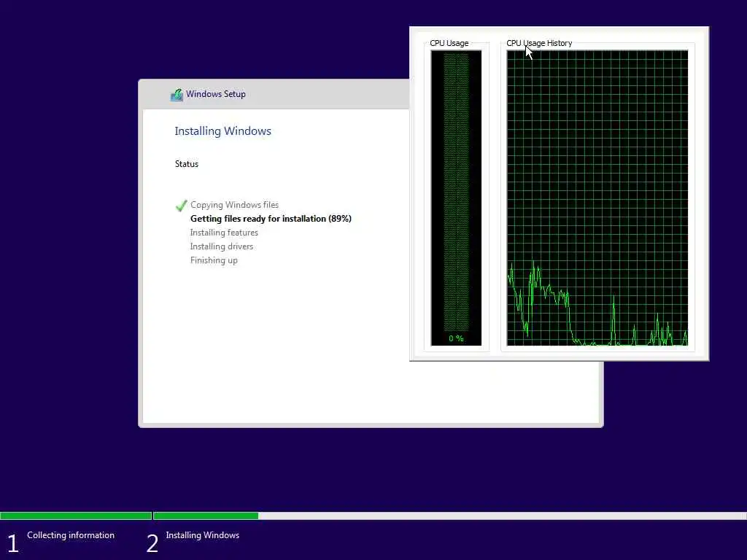Viewport: 747px width, 560px height.
Task: Click the CPU Usage History graph
Action: pyautogui.click(x=597, y=198)
